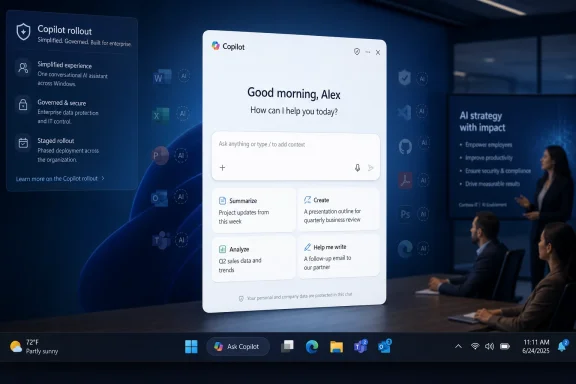This screenshot has height=384, width=576.
Task: Click the 'Good morning, Alex' greeting text
Action: [294, 93]
